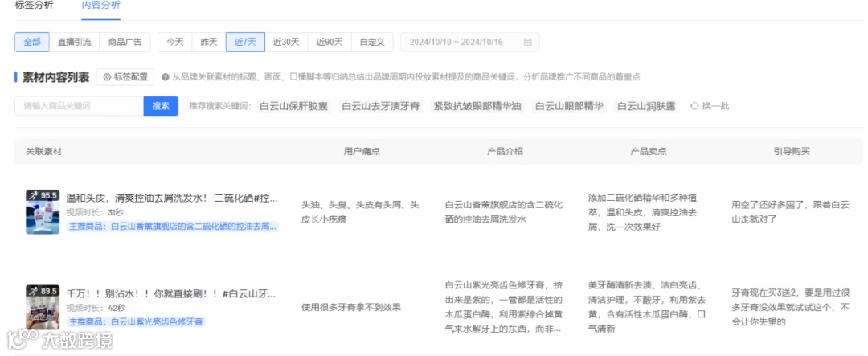The image size is (868, 356).
Task: Click 主推商品: 白云山紫光亮齿色修牙膏 tag
Action: 136,321
